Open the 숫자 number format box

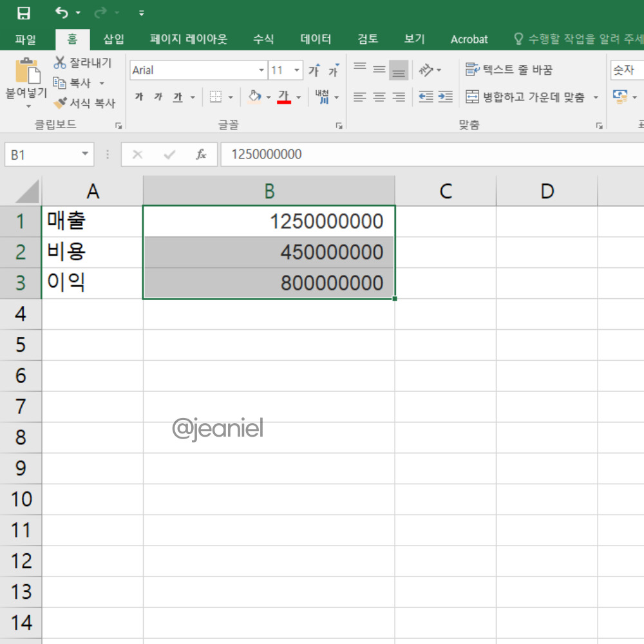click(627, 70)
